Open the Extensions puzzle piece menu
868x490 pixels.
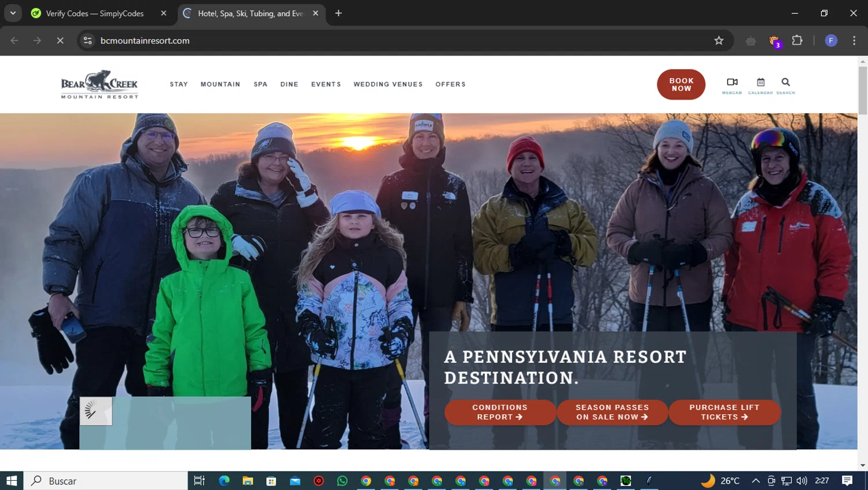797,40
